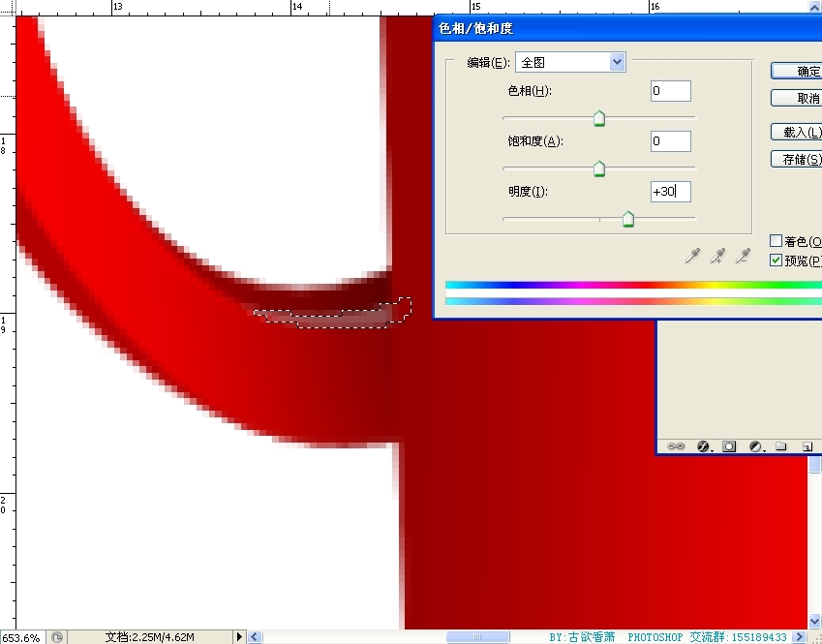Enable the 着色 colorize checkbox
Viewport: 822px width, 644px height.
(776, 241)
